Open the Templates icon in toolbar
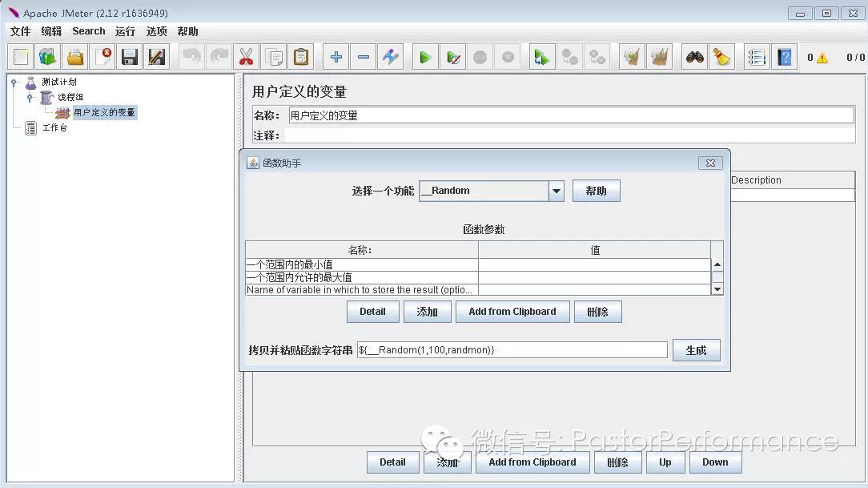 (x=47, y=57)
